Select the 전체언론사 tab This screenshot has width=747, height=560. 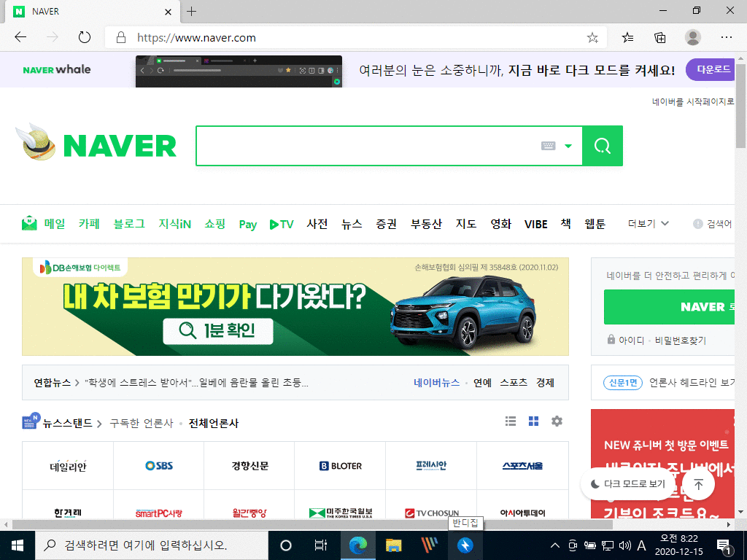click(214, 424)
